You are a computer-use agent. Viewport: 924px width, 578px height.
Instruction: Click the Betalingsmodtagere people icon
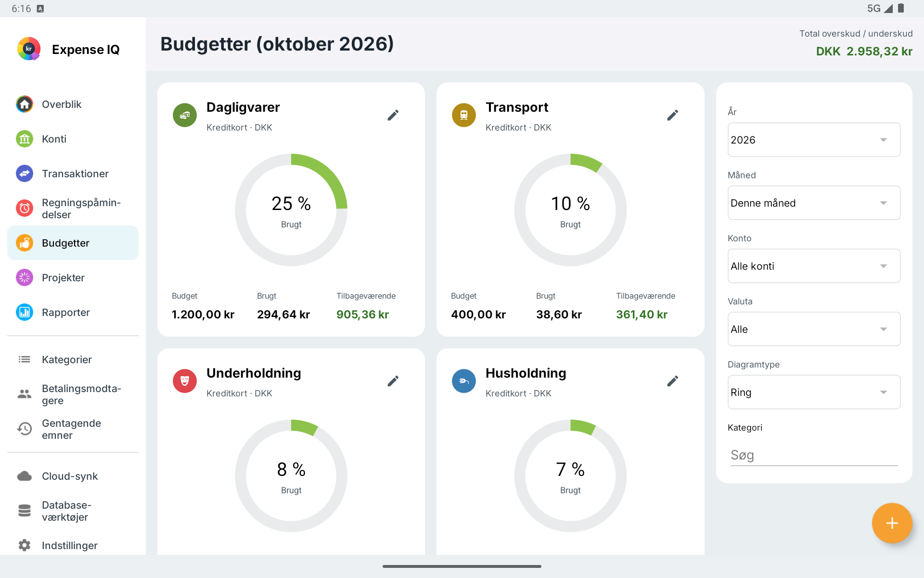click(25, 394)
